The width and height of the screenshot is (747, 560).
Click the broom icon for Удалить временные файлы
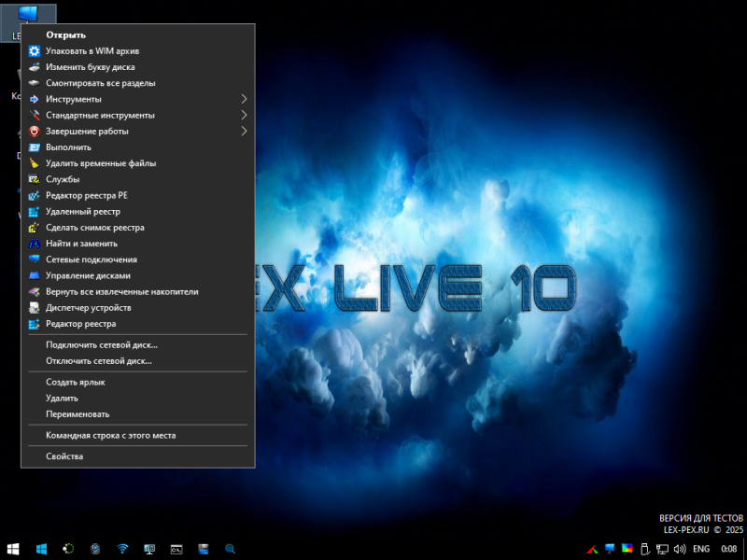click(x=35, y=163)
